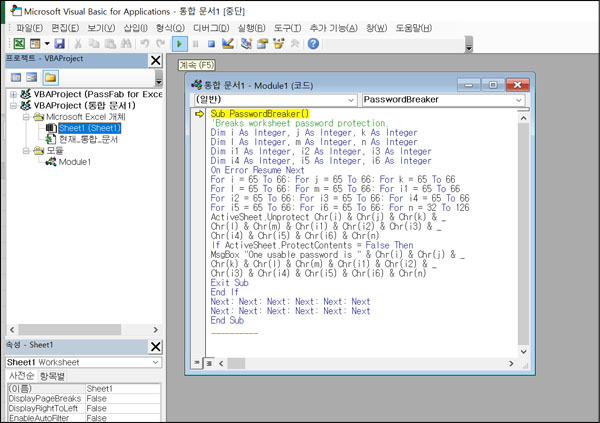This screenshot has width=600, height=423.
Task: Click the View Object icon in project panel
Action: (x=32, y=77)
